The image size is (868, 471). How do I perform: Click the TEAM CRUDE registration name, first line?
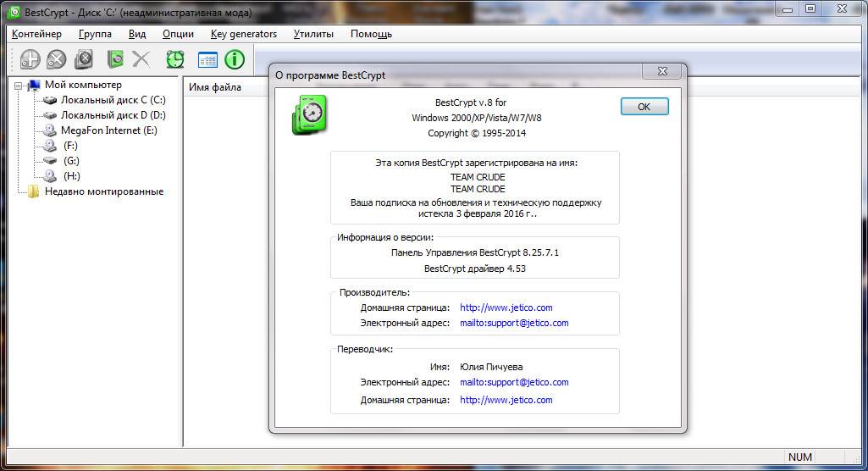477,177
